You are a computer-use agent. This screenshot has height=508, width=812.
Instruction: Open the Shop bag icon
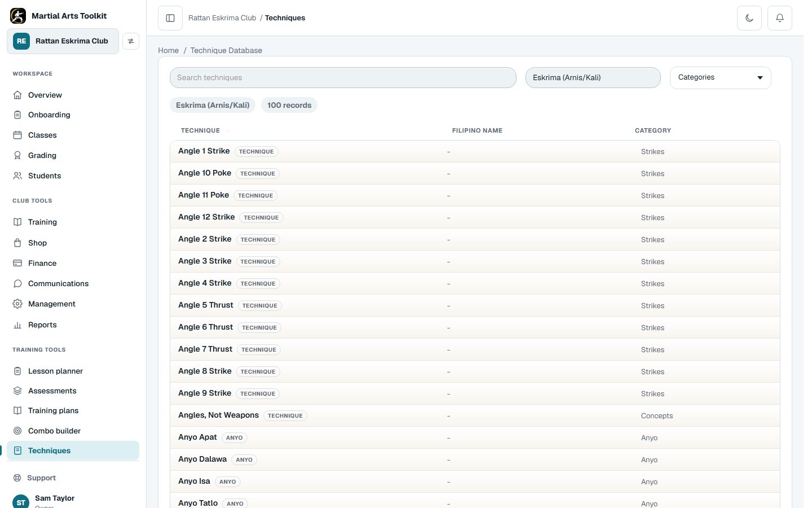pos(17,243)
